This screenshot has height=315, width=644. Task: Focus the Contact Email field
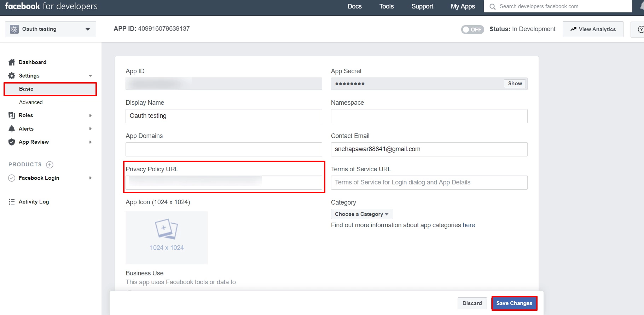[x=429, y=149]
